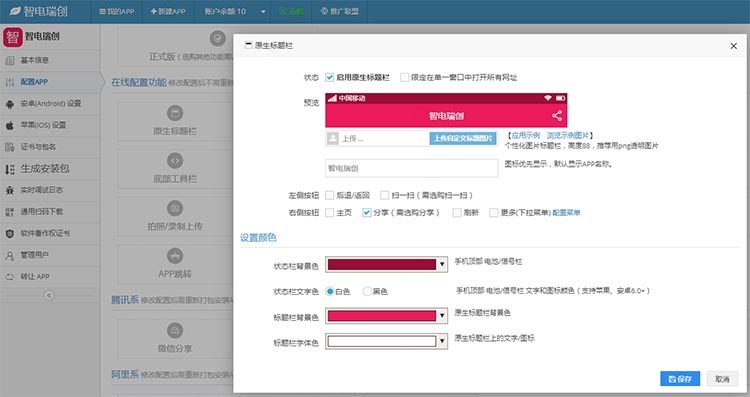Image resolution: width=750 pixels, height=397 pixels.
Task: Click the 取消 button
Action: pyautogui.click(x=722, y=379)
